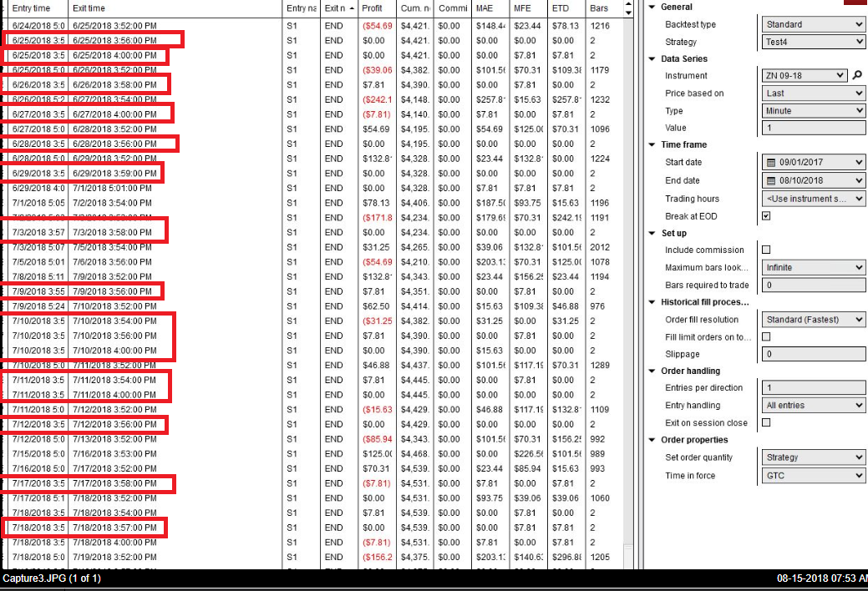Screen dimensions: 868x591
Task: Open the Time in force dropdown showing GTC
Action: click(813, 475)
